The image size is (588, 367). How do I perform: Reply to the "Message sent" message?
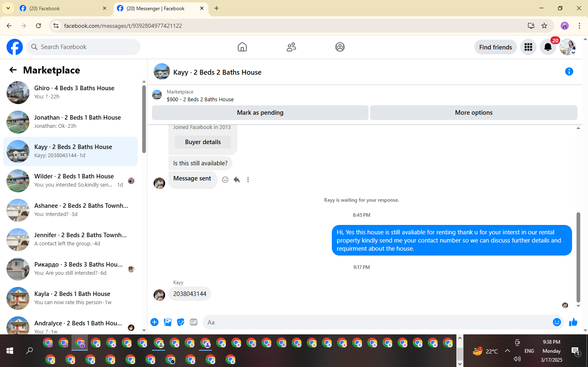[237, 180]
